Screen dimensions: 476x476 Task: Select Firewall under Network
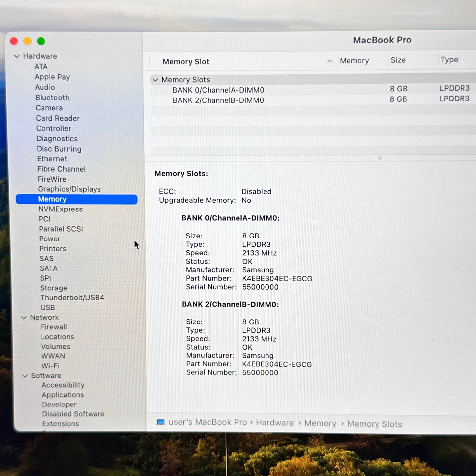click(x=54, y=327)
